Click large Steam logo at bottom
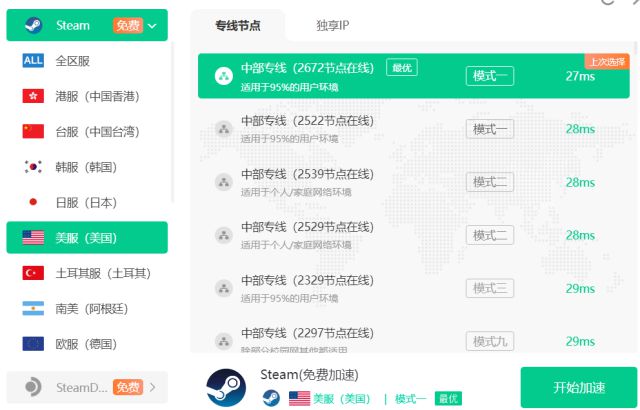 tap(226, 388)
